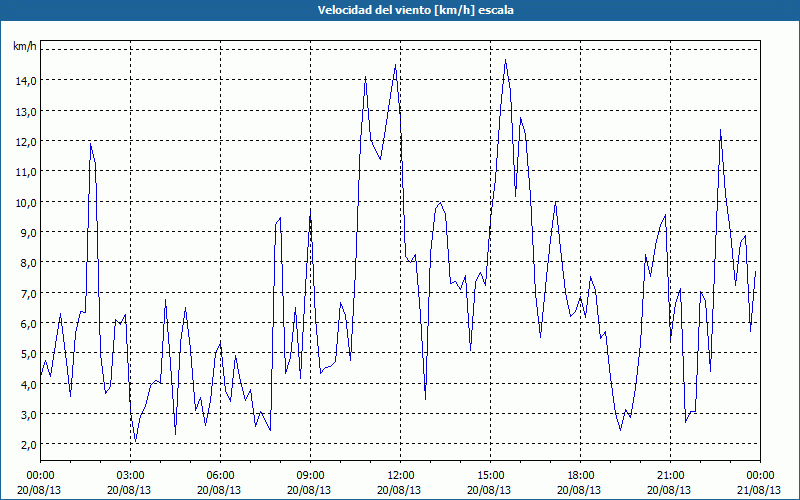Image resolution: width=800 pixels, height=500 pixels.
Task: Click the 9,0 y-axis value
Action: pos(28,232)
